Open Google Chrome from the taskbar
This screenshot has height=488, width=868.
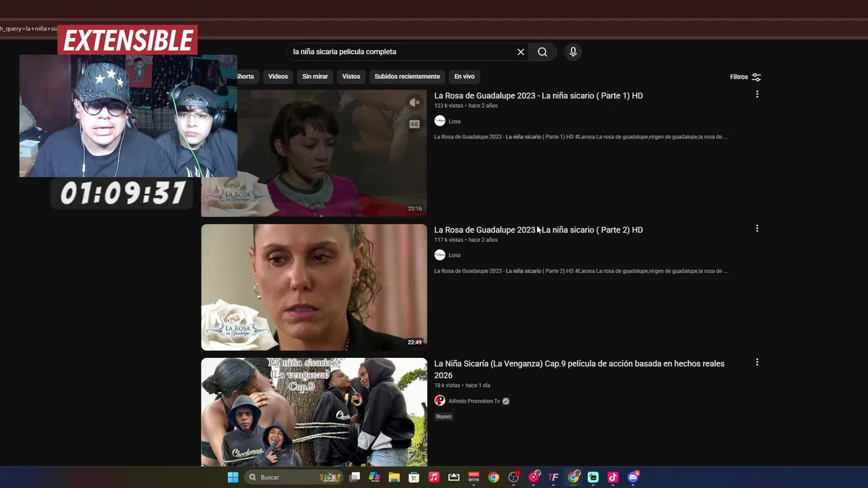[494, 477]
